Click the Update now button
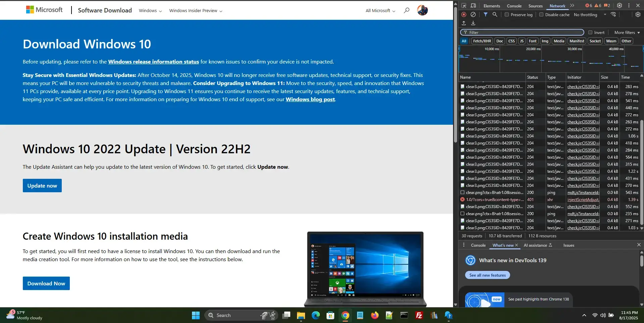This screenshot has height=323, width=644. click(x=42, y=186)
